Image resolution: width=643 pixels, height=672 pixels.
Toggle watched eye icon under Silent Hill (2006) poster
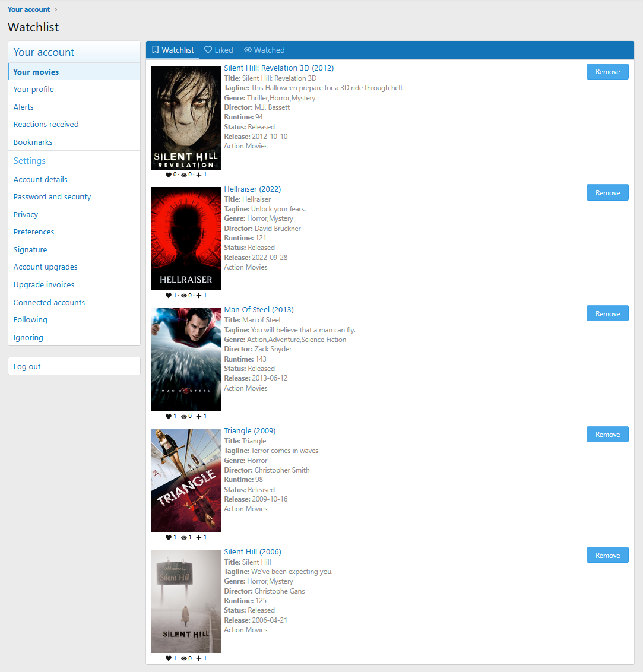[184, 658]
